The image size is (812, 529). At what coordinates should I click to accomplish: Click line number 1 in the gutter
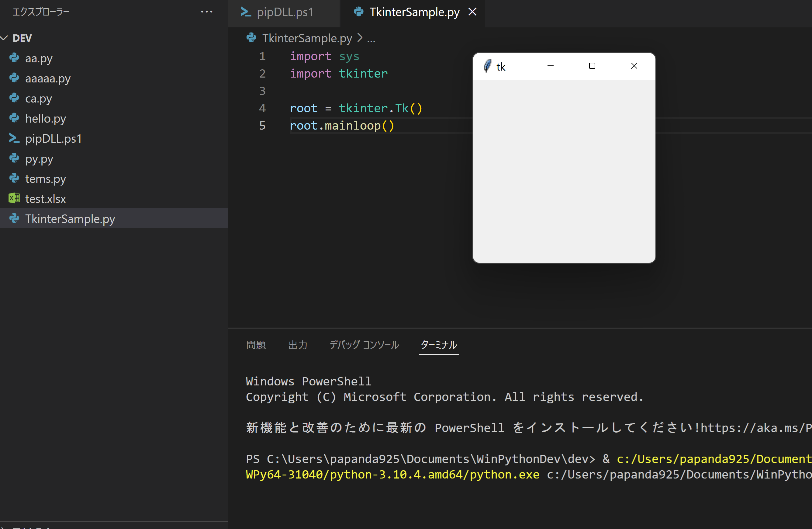[x=262, y=56]
